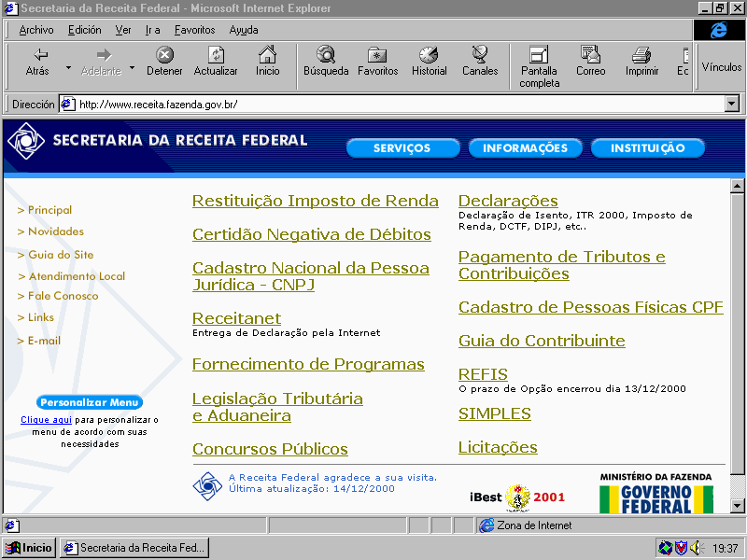Stop loading with Detener

click(x=164, y=62)
